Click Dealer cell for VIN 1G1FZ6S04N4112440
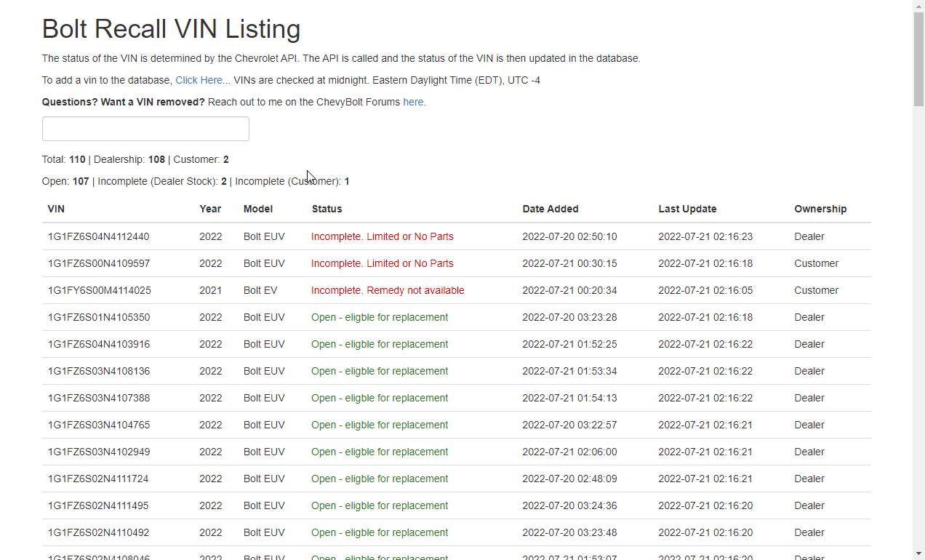The image size is (925, 560). click(x=809, y=236)
